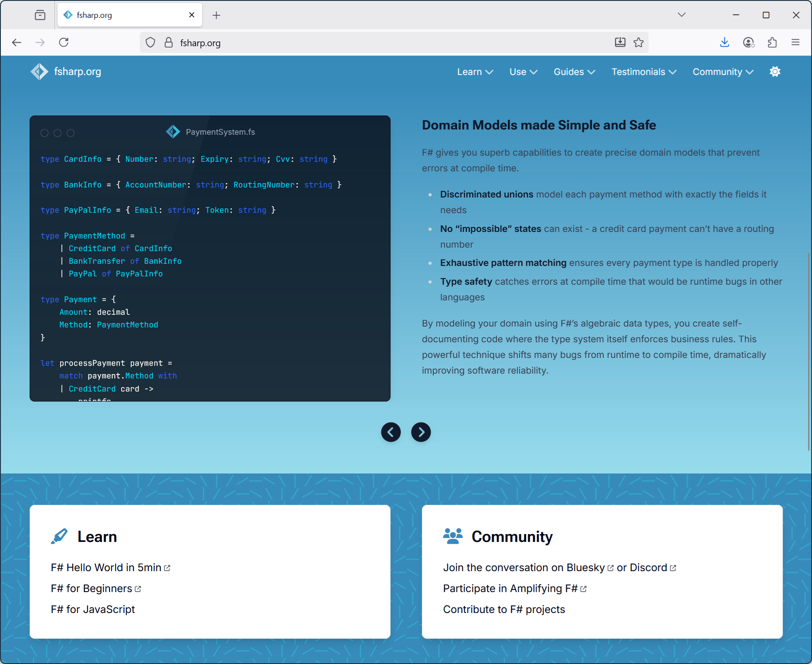812x664 pixels.
Task: Expand the Guides navigation dropdown
Action: point(574,72)
